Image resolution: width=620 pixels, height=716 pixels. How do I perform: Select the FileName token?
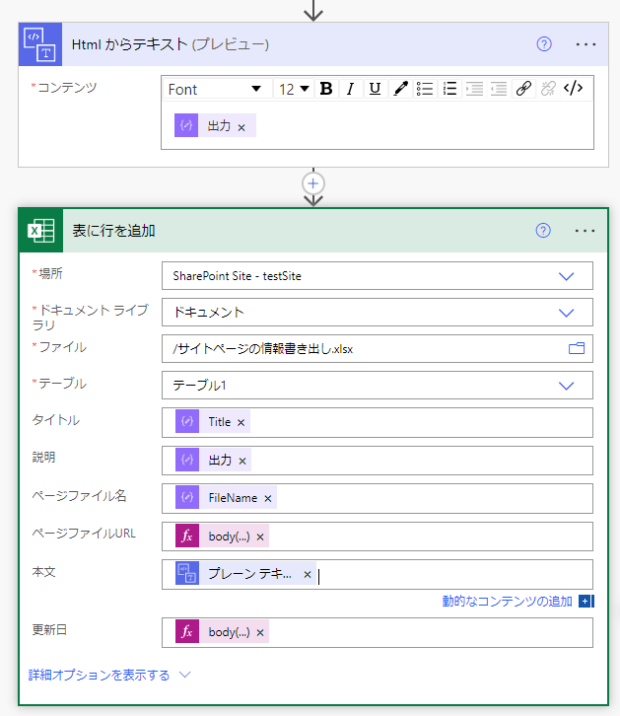coord(226,497)
